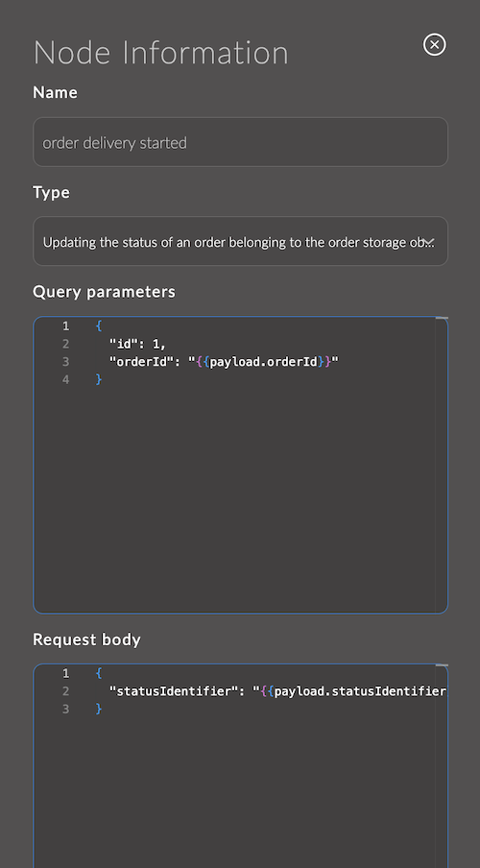Select line number 3 in Request body gutter
This screenshot has height=868, width=480.
point(65,709)
